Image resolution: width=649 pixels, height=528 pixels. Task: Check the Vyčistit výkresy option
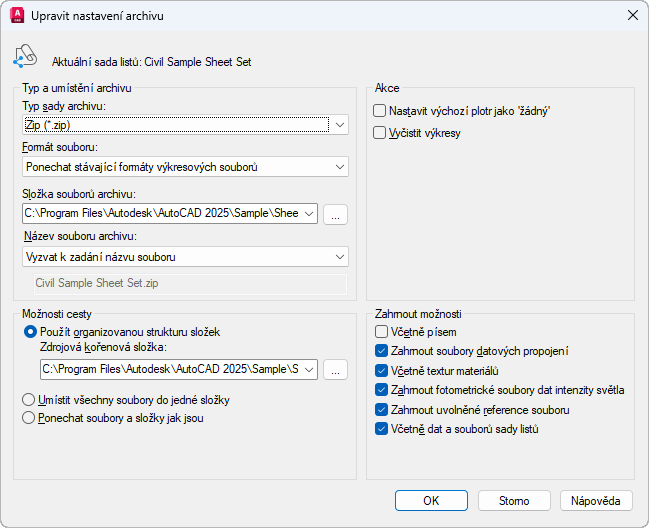[x=380, y=132]
